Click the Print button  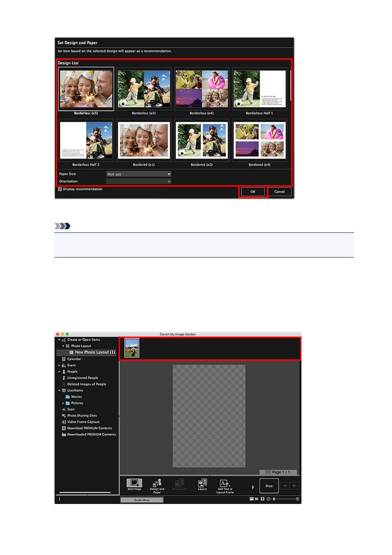[269, 486]
